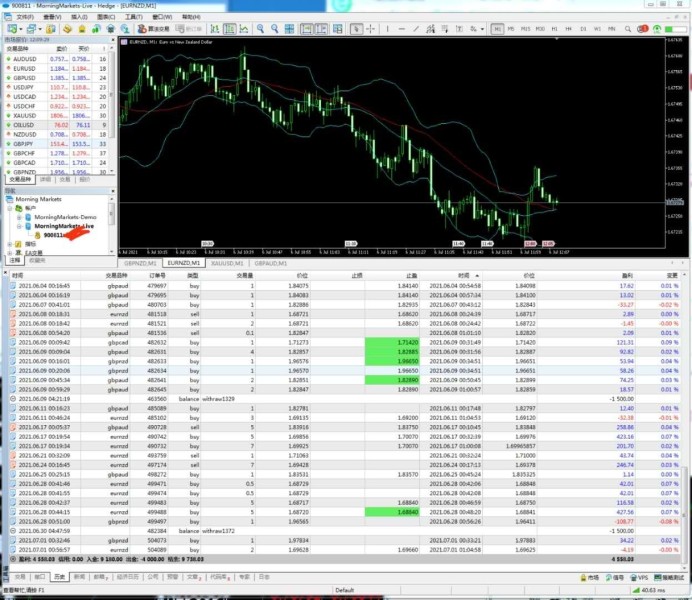Select the horizontal line drawing tool
Screen dimensions: 692x600
402,29
